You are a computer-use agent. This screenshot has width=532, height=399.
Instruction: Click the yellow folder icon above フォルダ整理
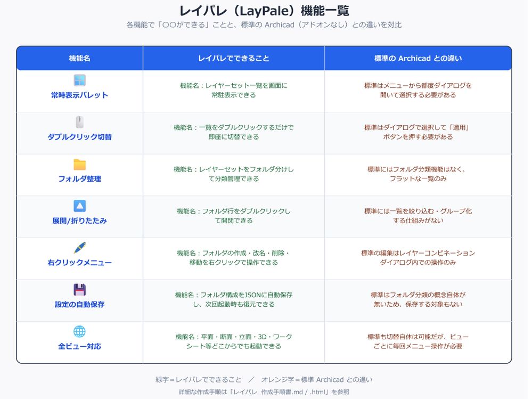click(80, 164)
